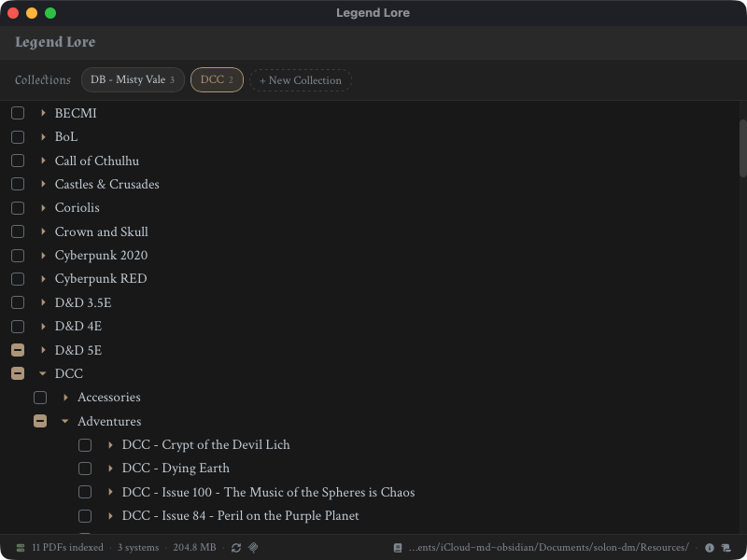Expand the Accessories subfolder arrow

point(65,398)
